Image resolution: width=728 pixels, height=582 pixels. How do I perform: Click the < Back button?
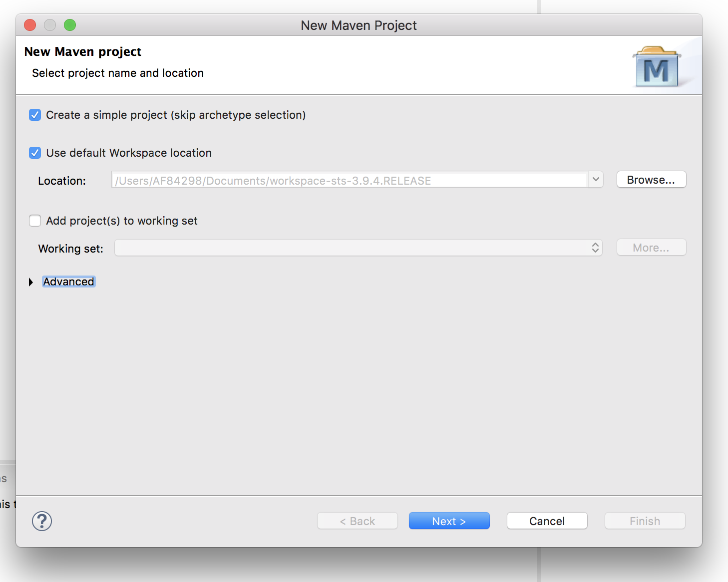click(x=357, y=521)
